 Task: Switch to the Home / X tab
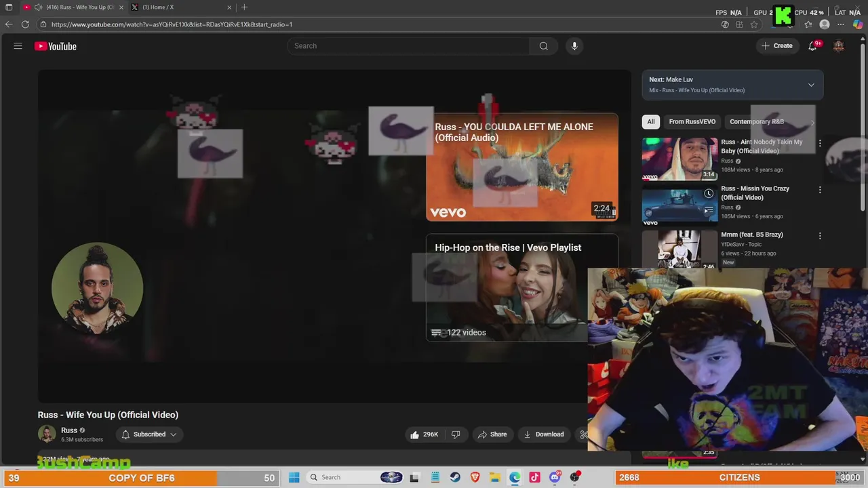182,7
